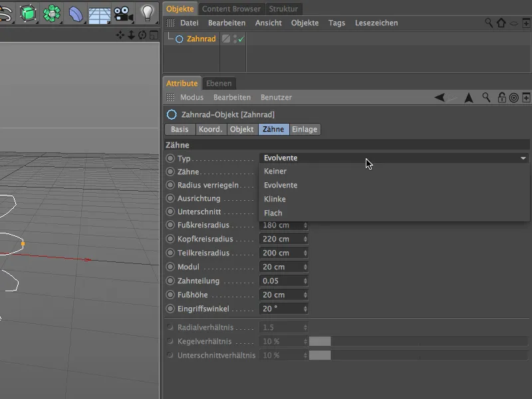Image resolution: width=532 pixels, height=399 pixels.
Task: Open the Datei menu
Action: click(190, 23)
